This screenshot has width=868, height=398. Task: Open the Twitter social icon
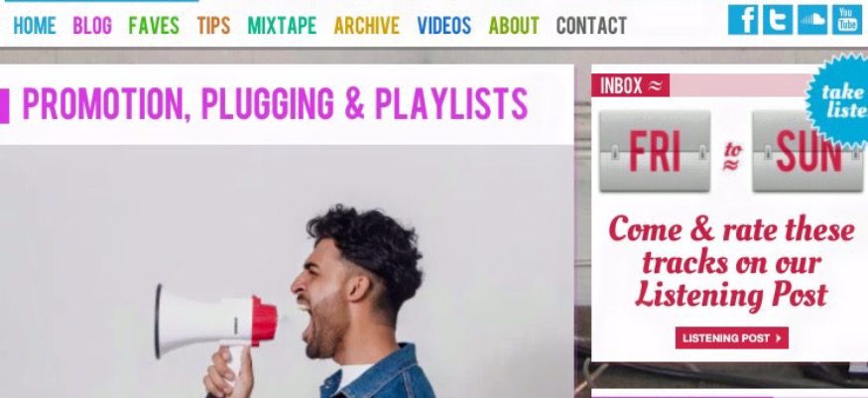point(778,20)
